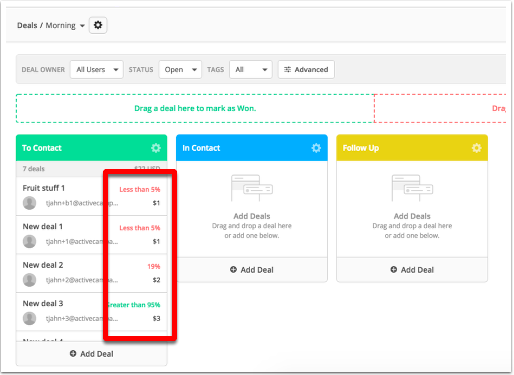This screenshot has width=514, height=375.
Task: Click the STATUS filter label
Action: click(x=141, y=70)
